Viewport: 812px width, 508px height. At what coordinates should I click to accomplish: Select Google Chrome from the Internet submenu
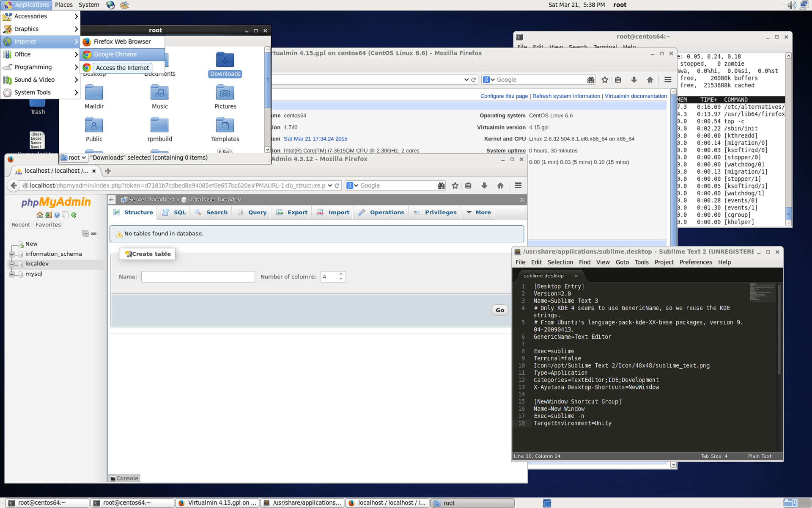click(122, 54)
